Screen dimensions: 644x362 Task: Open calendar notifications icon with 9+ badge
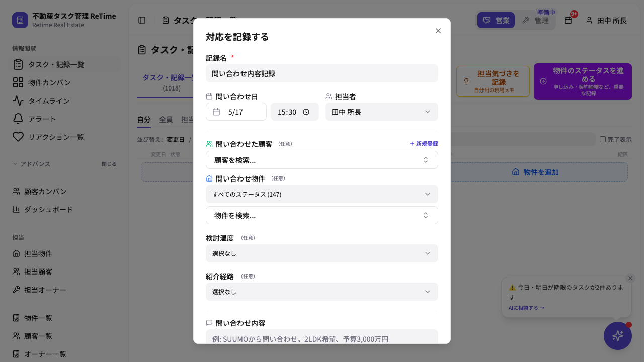tap(568, 20)
